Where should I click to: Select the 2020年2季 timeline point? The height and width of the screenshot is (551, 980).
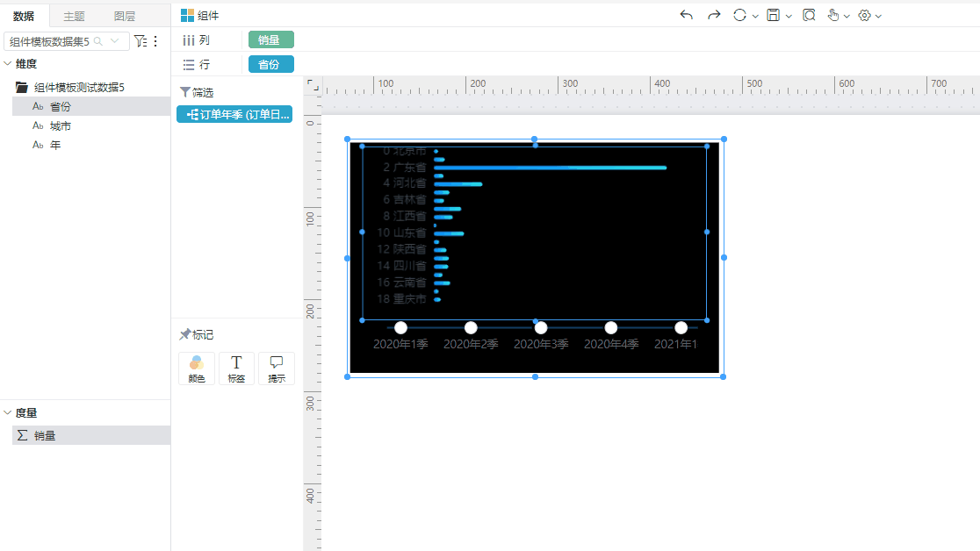click(471, 327)
